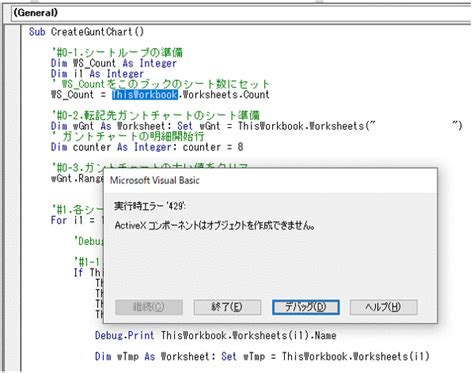This screenshot has height=373, width=474.
Task: Click the デバッグ(D) button in error dialog
Action: tap(306, 307)
